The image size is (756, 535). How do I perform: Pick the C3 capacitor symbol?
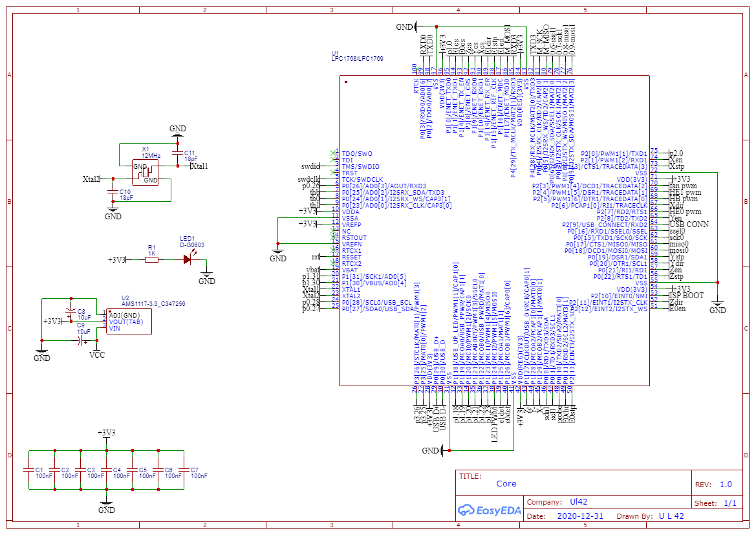click(x=81, y=470)
